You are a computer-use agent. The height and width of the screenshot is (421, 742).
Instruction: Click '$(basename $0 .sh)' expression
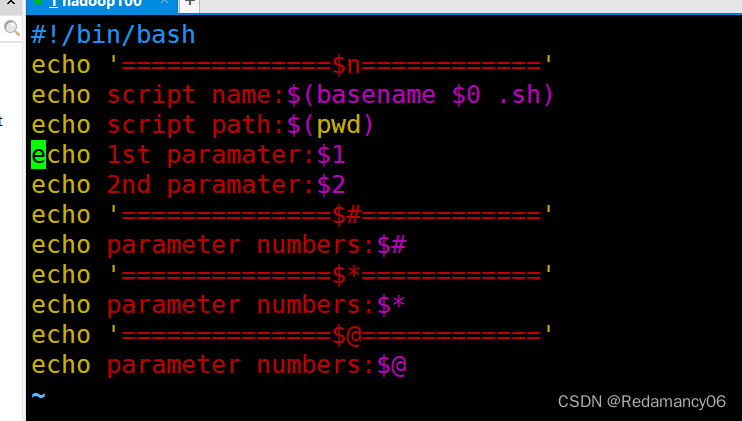pos(420,95)
